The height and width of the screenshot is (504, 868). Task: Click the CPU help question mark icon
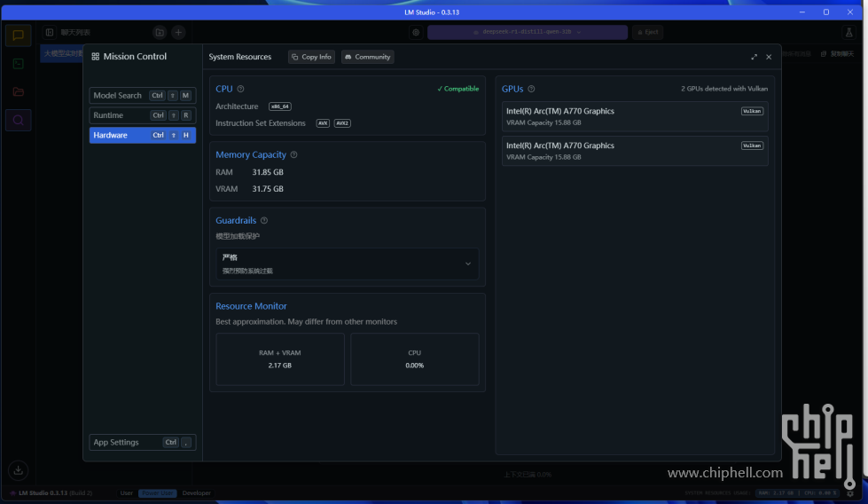(x=241, y=89)
